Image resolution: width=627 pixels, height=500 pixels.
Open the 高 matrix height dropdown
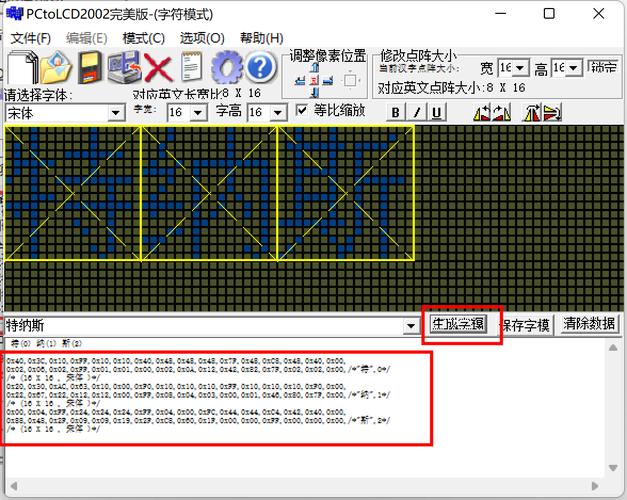coord(573,68)
